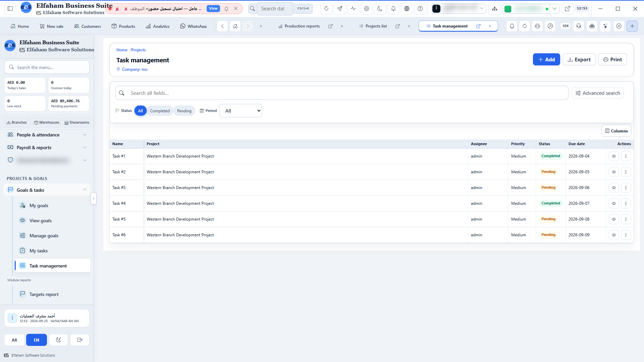
Task: Open more actions menu for Task #2
Action: 626,172
